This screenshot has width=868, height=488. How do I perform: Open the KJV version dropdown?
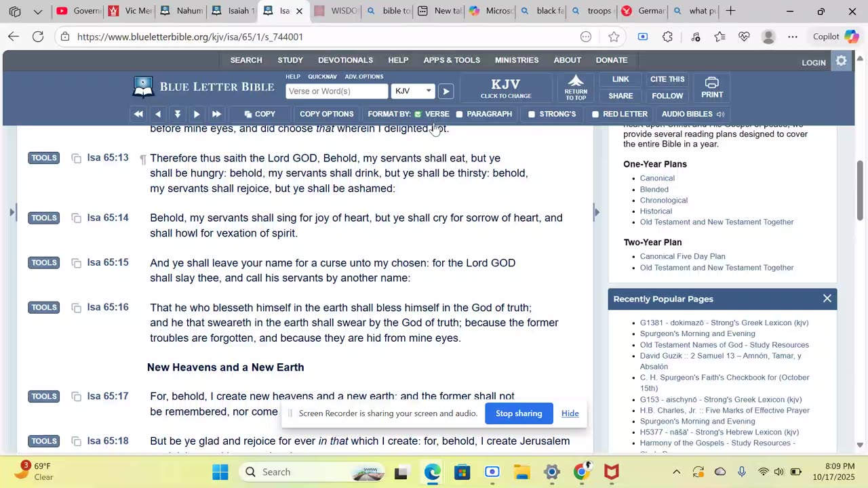(x=413, y=91)
